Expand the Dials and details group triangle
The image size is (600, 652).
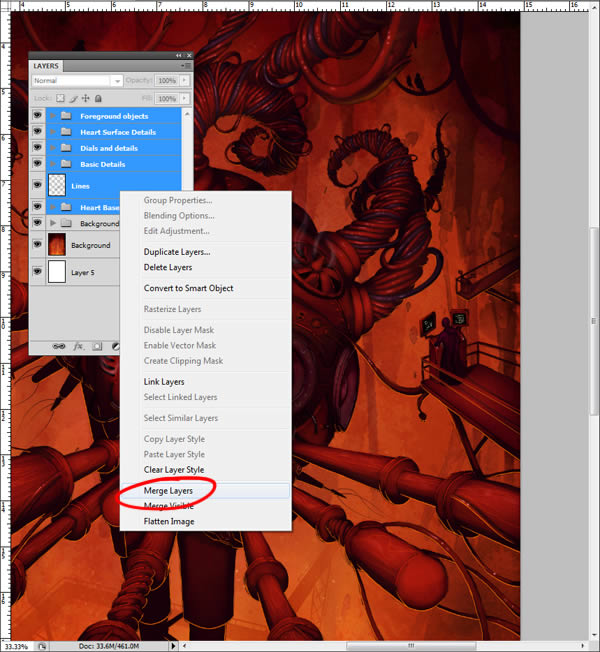[x=53, y=148]
